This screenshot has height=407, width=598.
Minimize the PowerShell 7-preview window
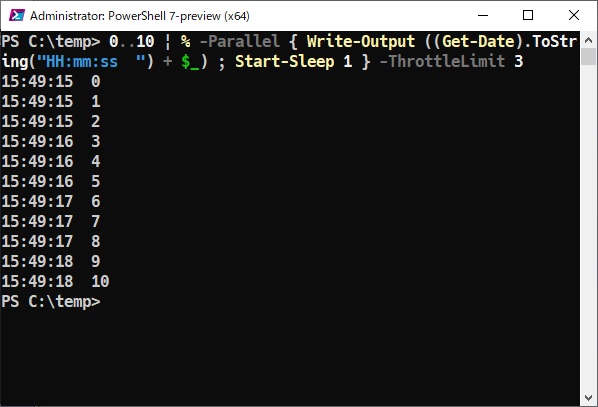483,16
